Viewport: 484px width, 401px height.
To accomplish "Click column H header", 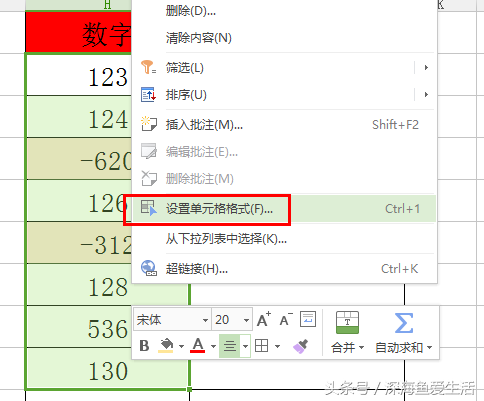I will (x=79, y=5).
